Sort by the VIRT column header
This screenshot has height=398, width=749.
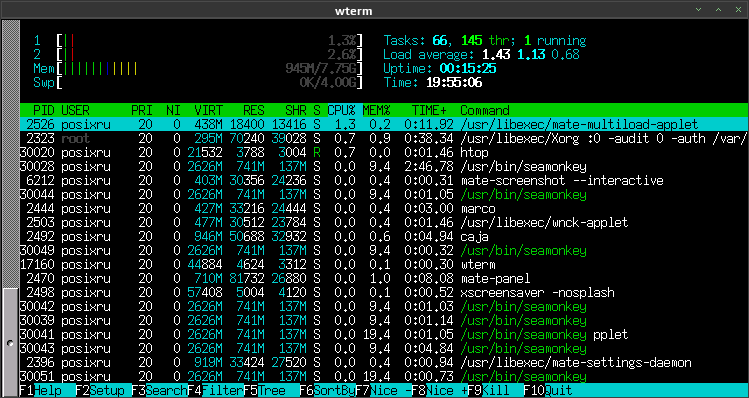(x=208, y=110)
